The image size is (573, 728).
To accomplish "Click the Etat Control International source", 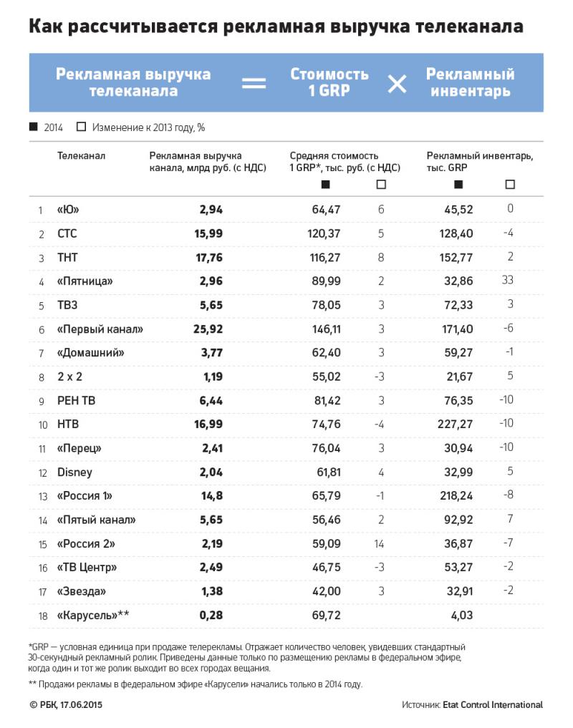I will click(x=493, y=705).
